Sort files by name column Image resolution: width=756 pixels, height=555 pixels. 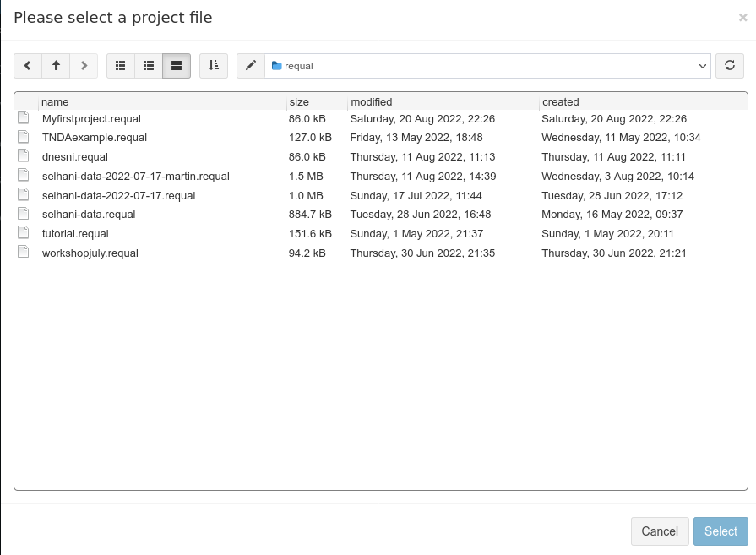[55, 101]
